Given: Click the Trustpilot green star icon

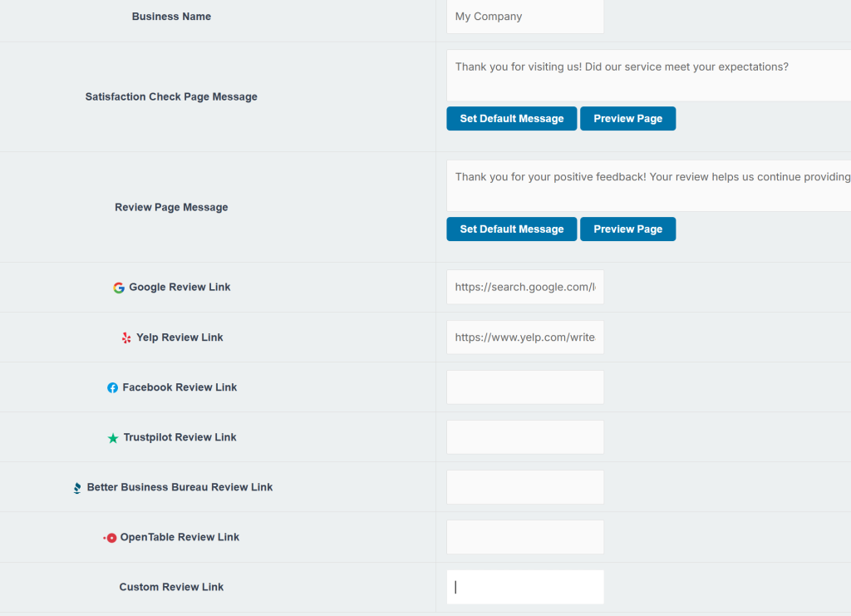Looking at the screenshot, I should [x=113, y=438].
